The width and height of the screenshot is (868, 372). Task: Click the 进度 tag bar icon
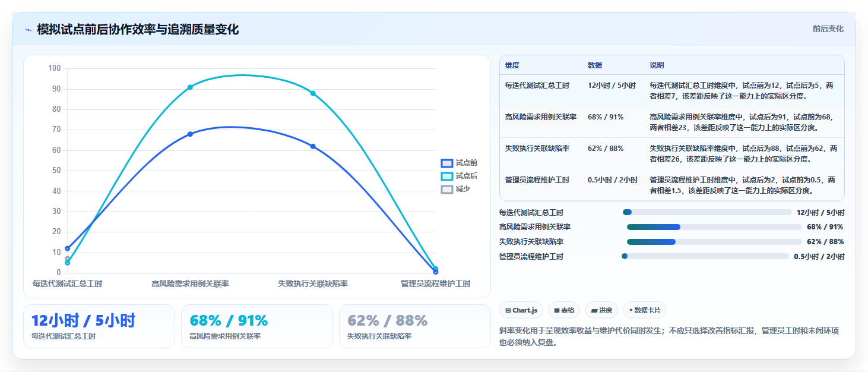click(x=594, y=310)
